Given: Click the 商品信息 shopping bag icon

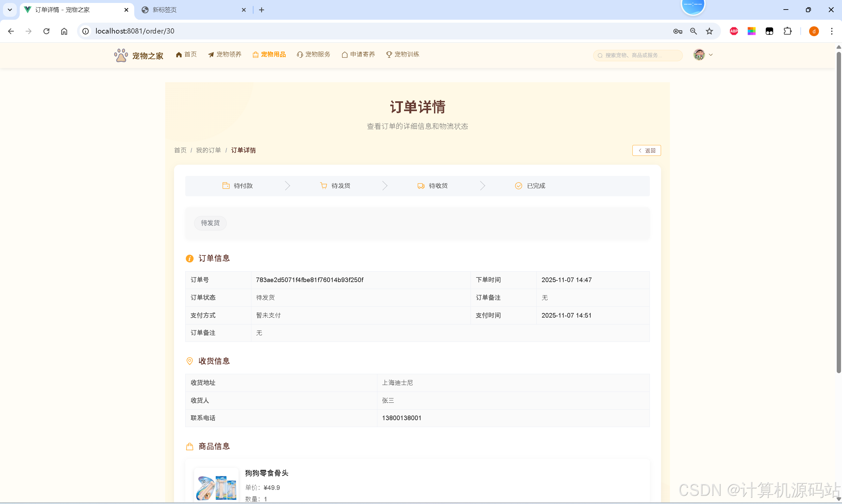Looking at the screenshot, I should click(x=190, y=446).
